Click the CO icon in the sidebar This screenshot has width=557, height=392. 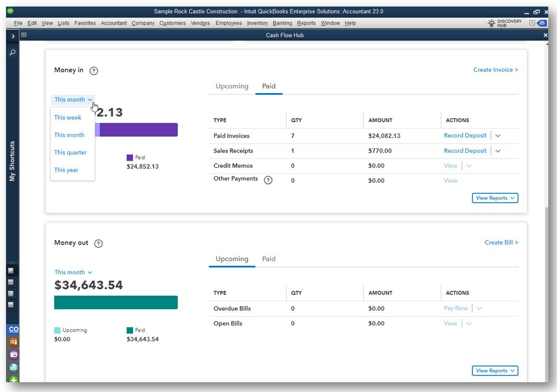[x=13, y=329]
